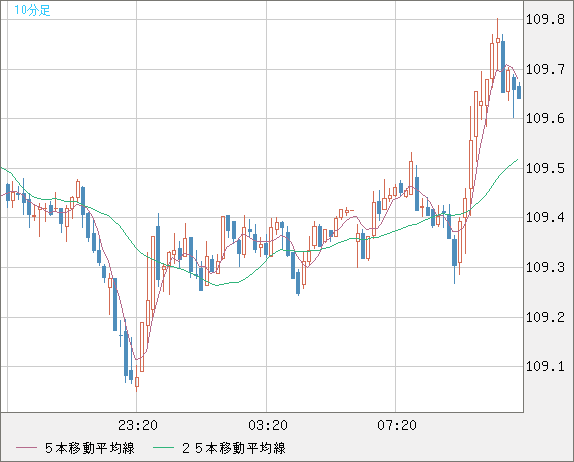
Task: Click the 109.7 price axis label
Action: click(x=545, y=69)
